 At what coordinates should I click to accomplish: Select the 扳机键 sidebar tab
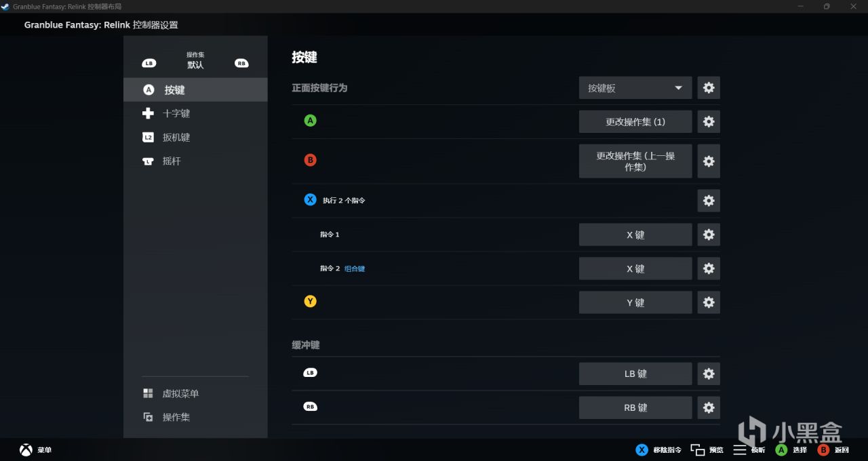pos(195,137)
